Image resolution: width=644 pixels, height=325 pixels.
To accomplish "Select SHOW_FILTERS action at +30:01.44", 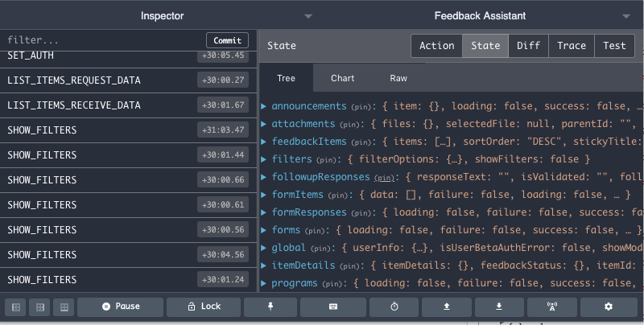I will coord(128,155).
